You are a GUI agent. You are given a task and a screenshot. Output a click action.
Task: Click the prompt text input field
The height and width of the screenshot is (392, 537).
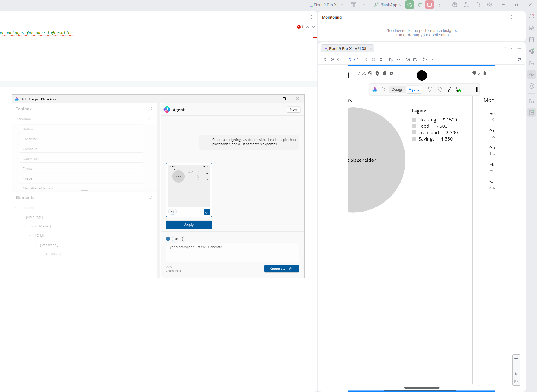click(232, 252)
